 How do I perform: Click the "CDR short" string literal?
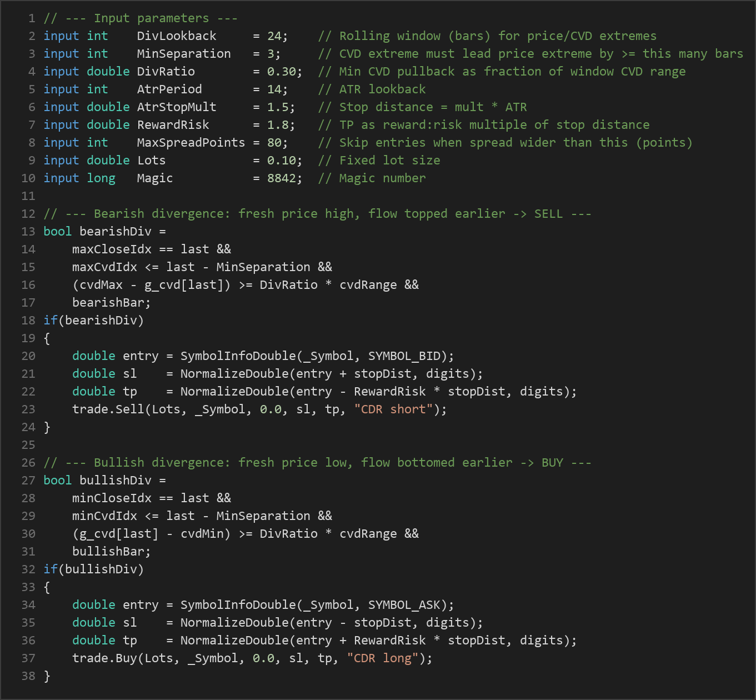[393, 409]
